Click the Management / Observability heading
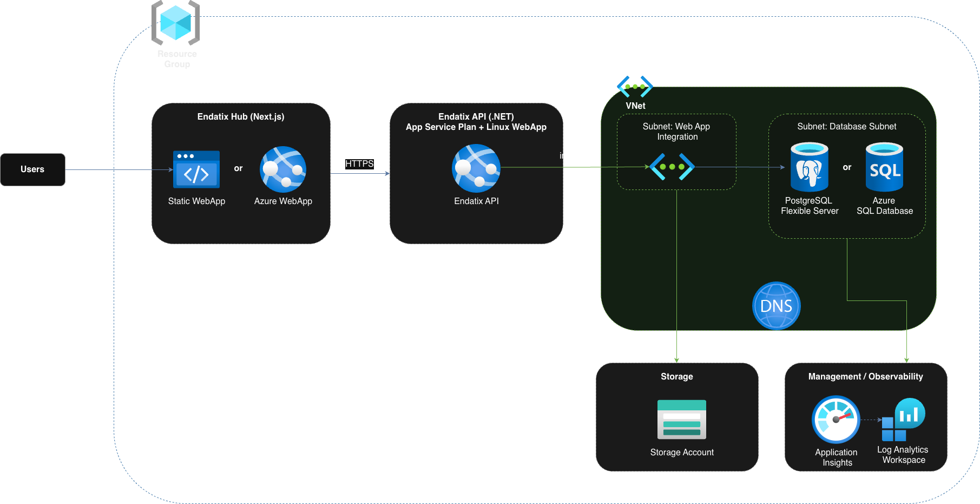 coord(866,377)
